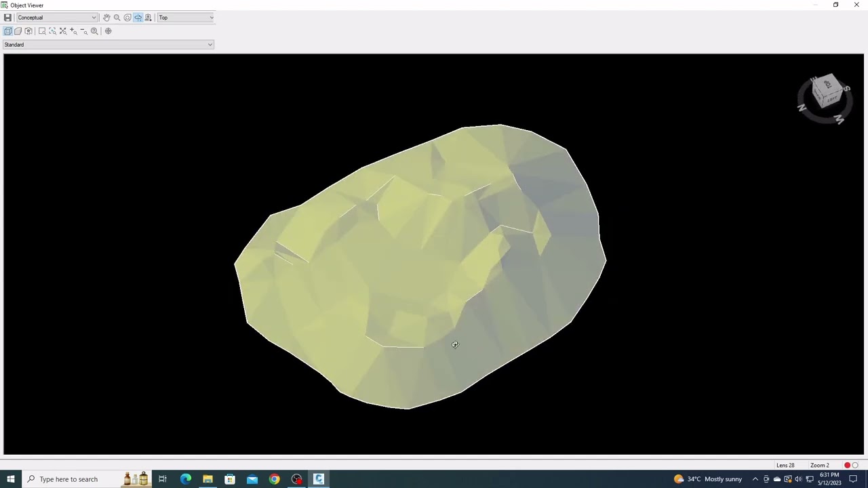868x488 pixels.
Task: Open the Windows Start menu
Action: pos(11,479)
